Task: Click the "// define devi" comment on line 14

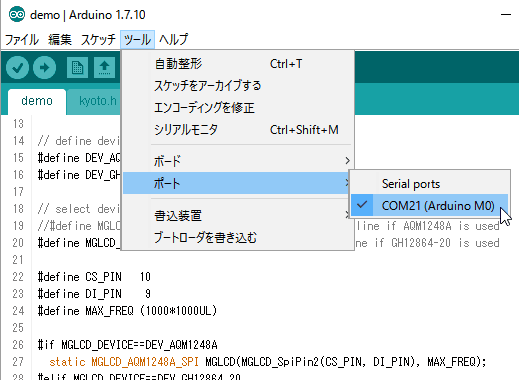Action: pos(79,141)
